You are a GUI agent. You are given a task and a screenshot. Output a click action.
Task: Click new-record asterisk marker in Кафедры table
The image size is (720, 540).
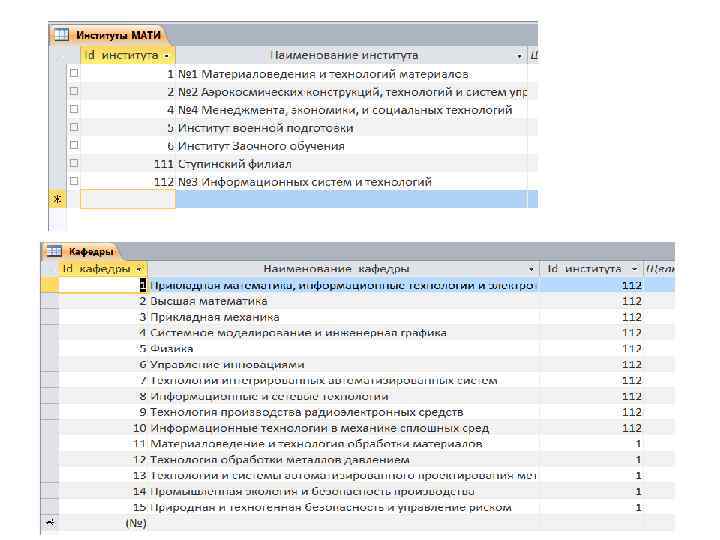[x=50, y=523]
